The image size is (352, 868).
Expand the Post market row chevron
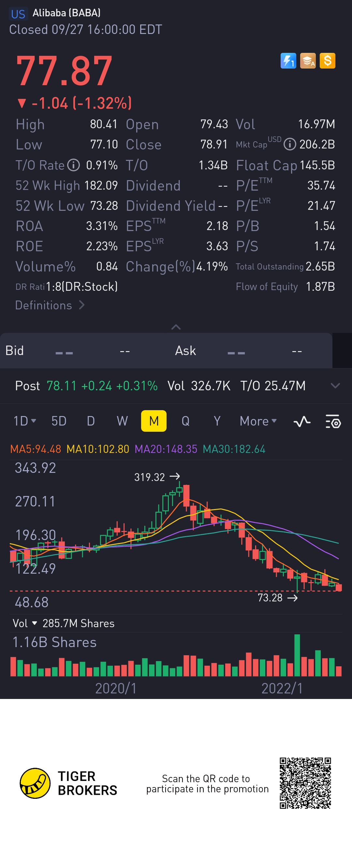click(335, 385)
